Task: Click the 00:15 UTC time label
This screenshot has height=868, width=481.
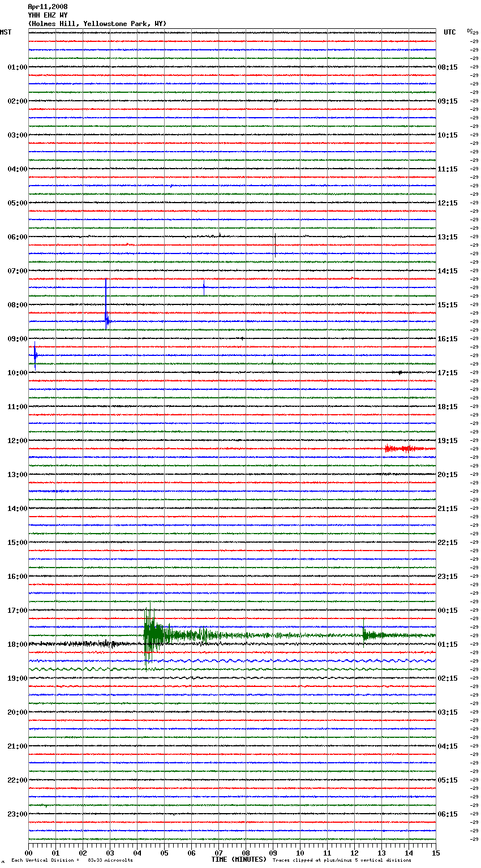Action: point(448,611)
